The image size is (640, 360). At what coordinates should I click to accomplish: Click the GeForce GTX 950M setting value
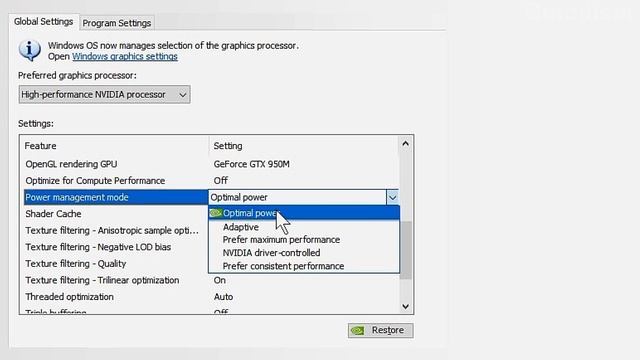click(x=251, y=164)
